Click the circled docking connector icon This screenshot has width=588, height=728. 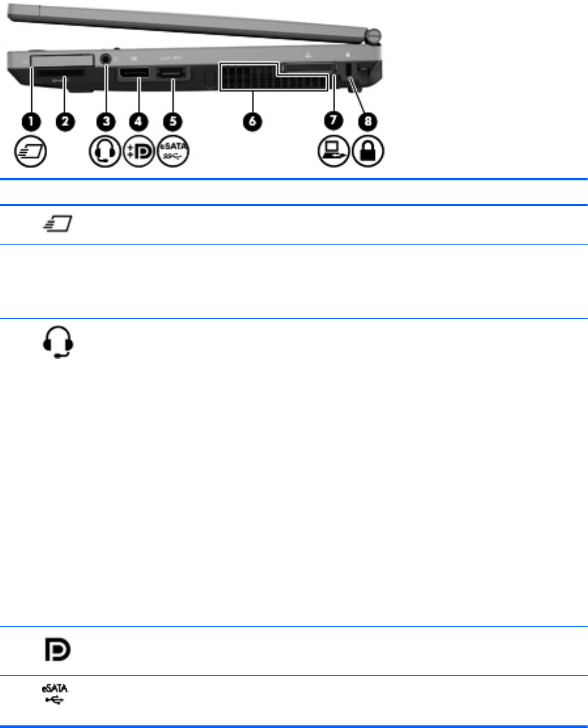point(334,151)
